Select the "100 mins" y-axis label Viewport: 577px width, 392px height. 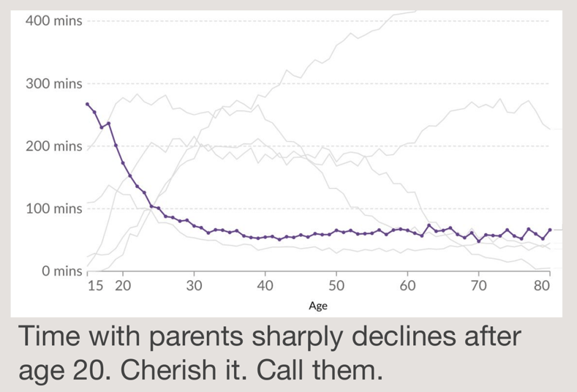(54, 209)
